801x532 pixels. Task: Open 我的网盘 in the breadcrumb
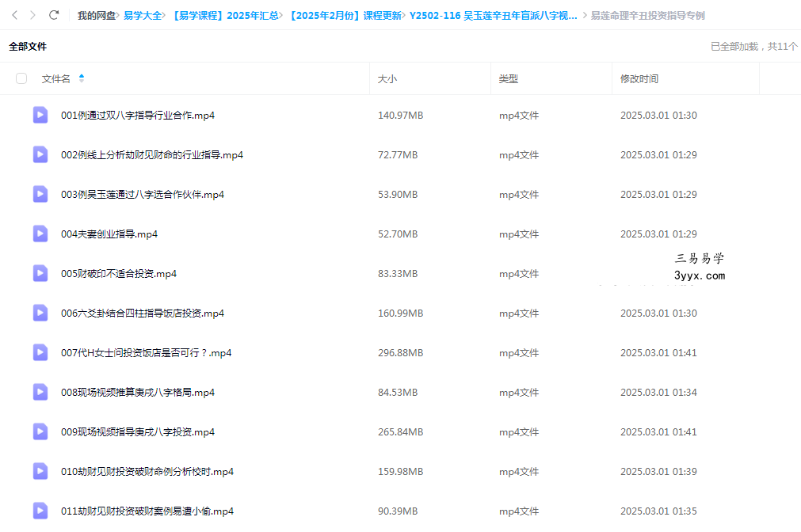(x=96, y=16)
